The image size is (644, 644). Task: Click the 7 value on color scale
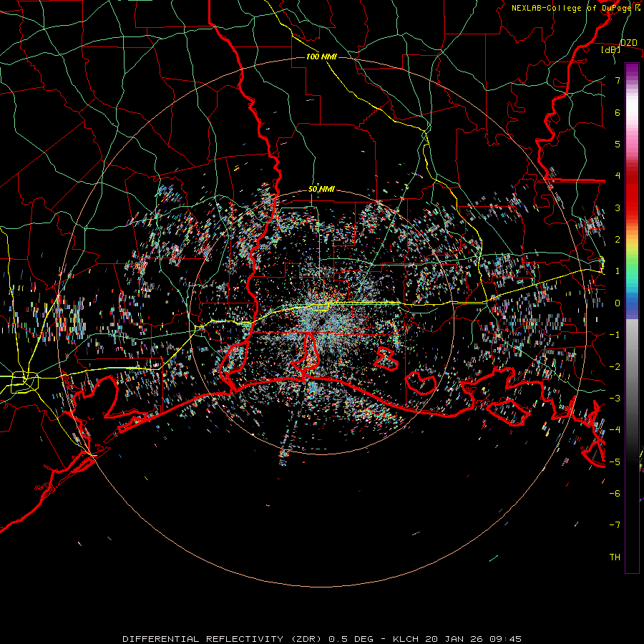(618, 80)
